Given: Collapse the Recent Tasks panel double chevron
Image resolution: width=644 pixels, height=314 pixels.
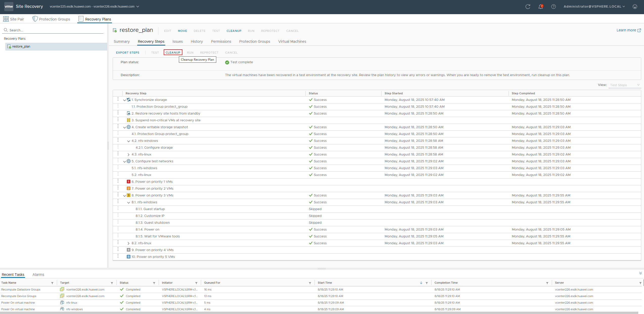Looking at the screenshot, I should (640, 273).
